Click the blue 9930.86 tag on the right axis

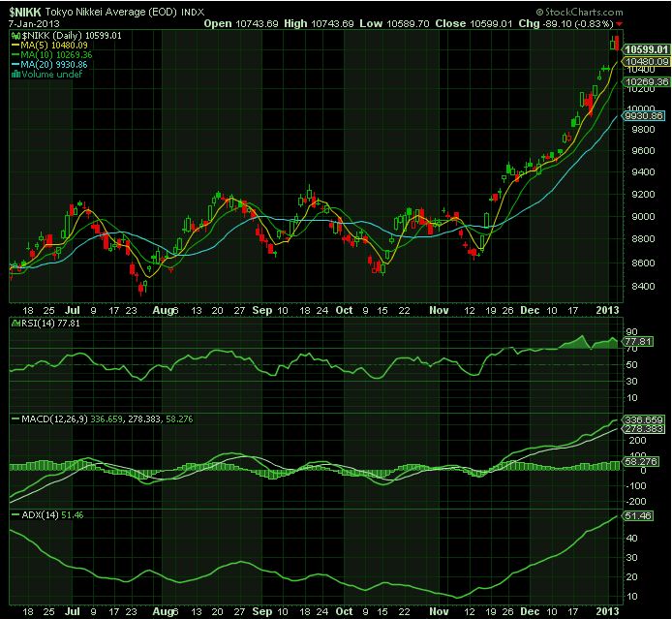[x=644, y=115]
